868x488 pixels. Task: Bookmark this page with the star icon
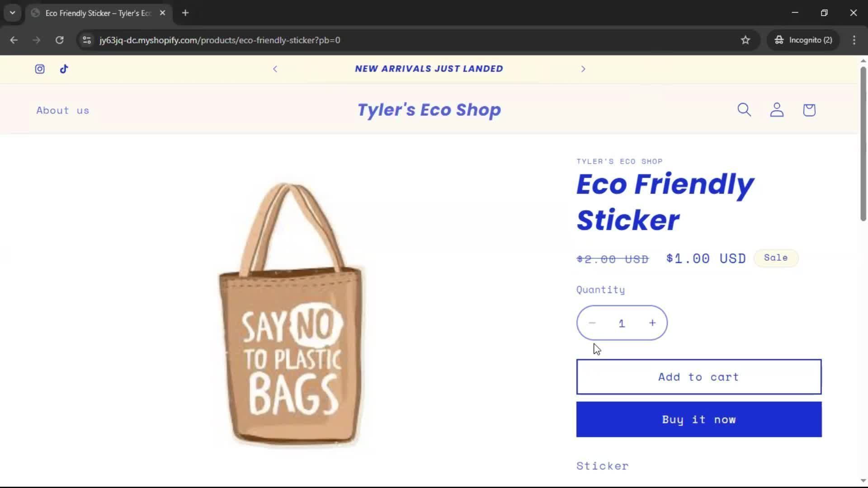tap(745, 40)
